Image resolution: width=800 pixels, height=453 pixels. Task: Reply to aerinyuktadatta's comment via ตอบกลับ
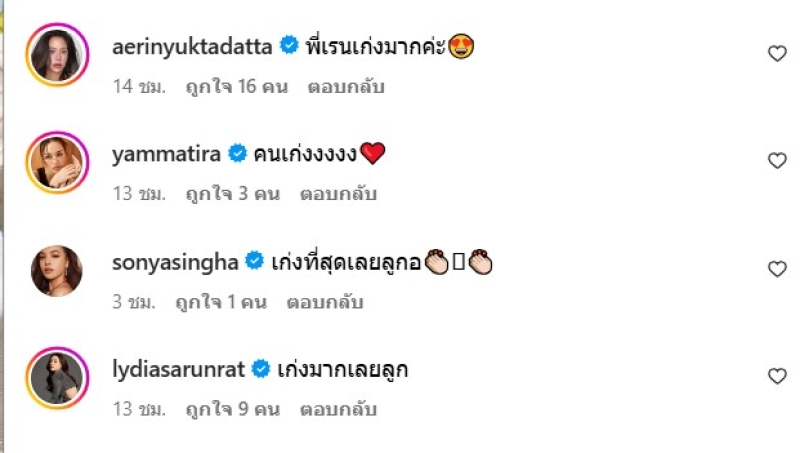[346, 87]
